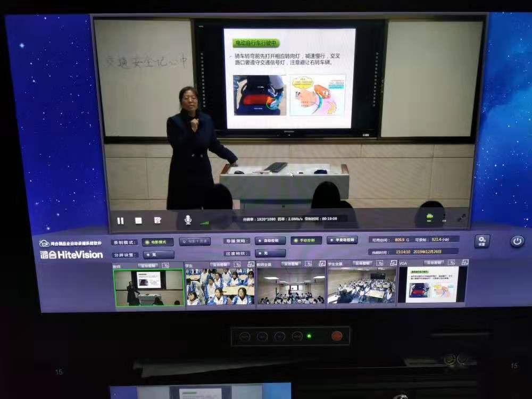
Task: Click 云台控制 button above 学生全景 feed
Action: (363, 263)
